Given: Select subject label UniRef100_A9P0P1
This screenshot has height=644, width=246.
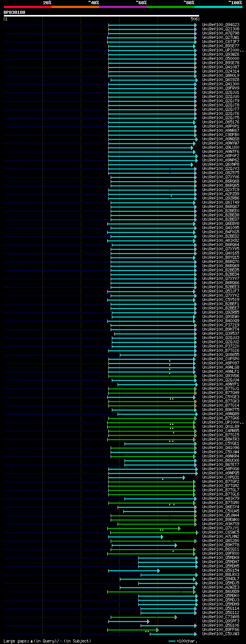Looking at the screenshot, I should pyautogui.click(x=221, y=126).
